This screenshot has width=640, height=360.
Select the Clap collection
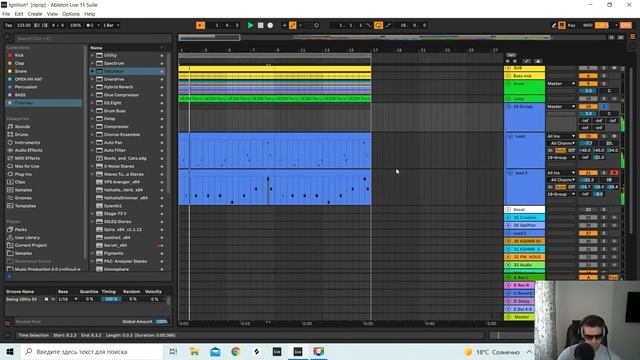pos(19,63)
